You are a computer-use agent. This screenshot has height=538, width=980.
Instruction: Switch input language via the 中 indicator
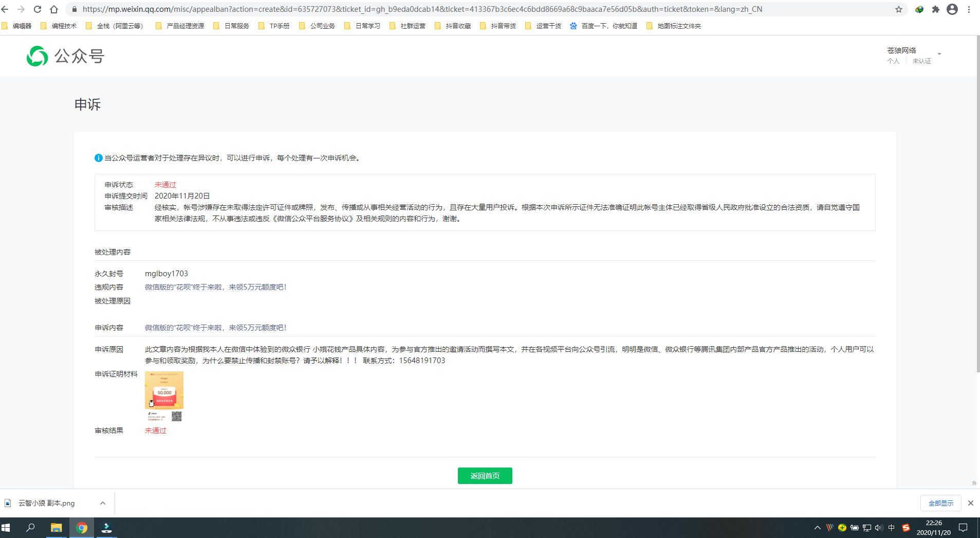tap(892, 528)
